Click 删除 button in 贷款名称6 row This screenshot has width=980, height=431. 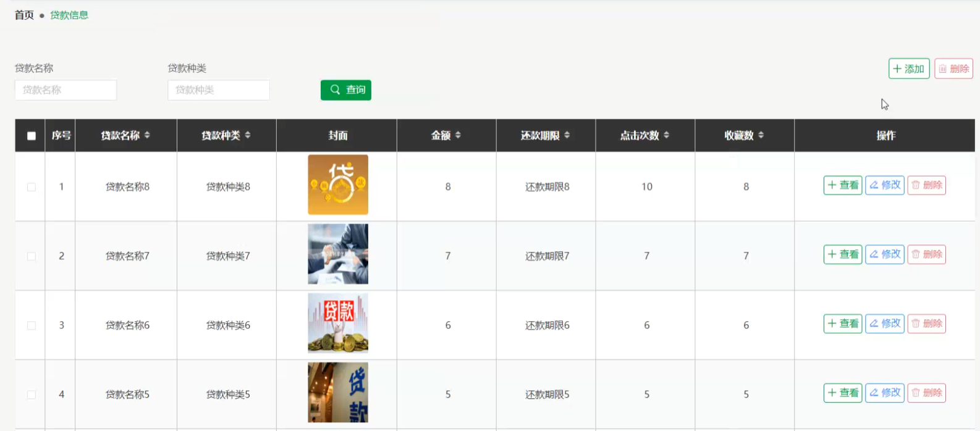click(927, 324)
